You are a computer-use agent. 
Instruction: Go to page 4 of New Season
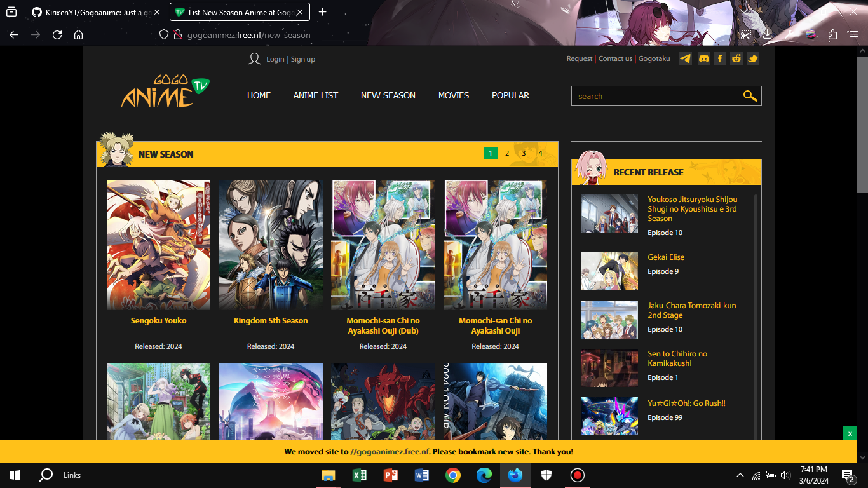[x=540, y=153]
